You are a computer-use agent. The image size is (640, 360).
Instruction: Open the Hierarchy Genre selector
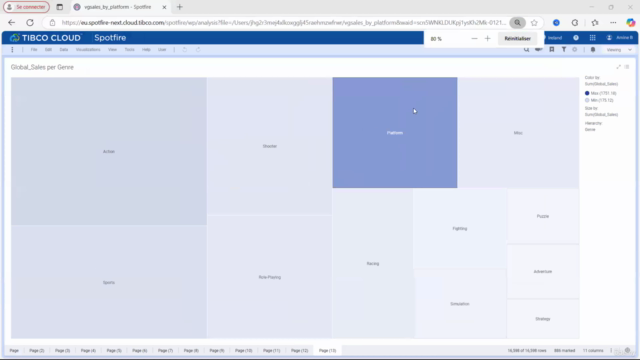click(x=590, y=129)
